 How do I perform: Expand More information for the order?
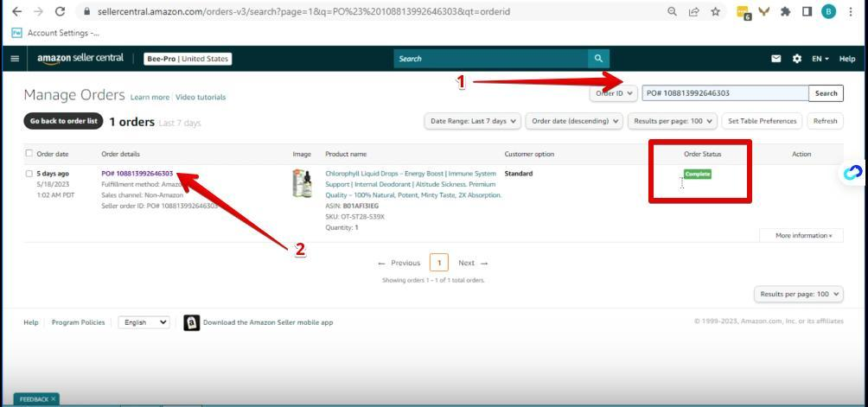(801, 236)
